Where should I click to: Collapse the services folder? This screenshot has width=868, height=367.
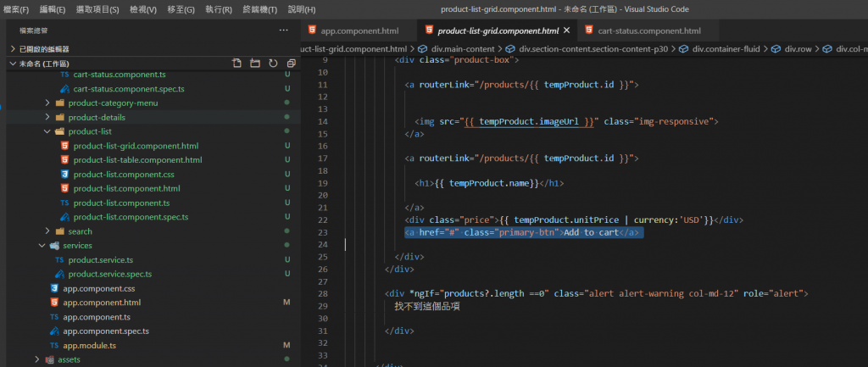click(77, 245)
